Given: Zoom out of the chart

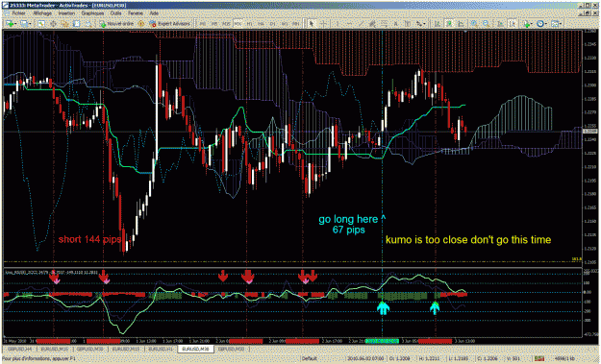Looking at the screenshot, I should (486, 24).
